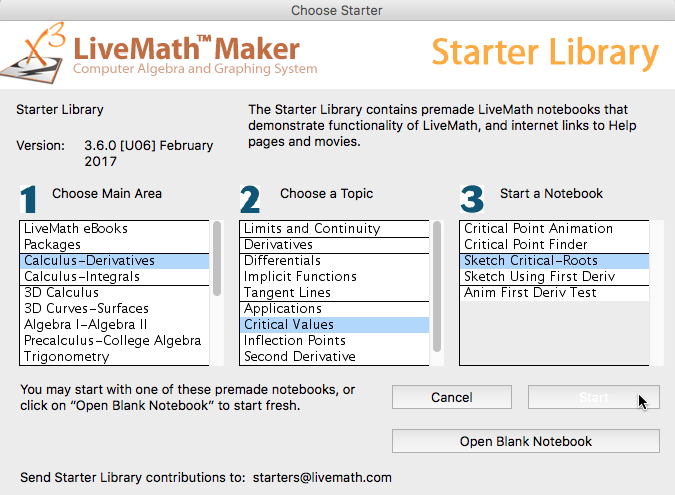
Task: Pick Anim First Deriv Test notebook
Action: coord(554,293)
